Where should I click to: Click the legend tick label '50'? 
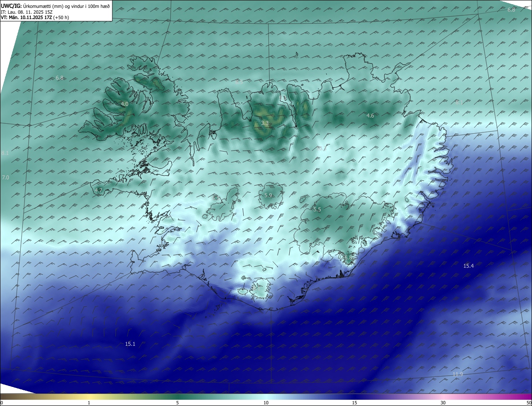(x=529, y=403)
